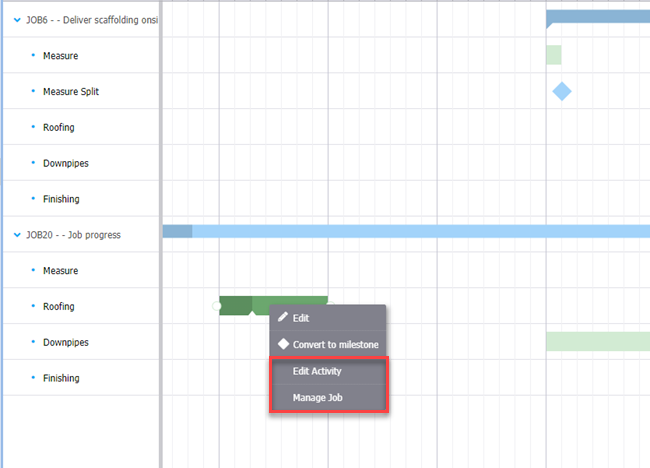Select the Measure task under JOB6

pos(60,56)
